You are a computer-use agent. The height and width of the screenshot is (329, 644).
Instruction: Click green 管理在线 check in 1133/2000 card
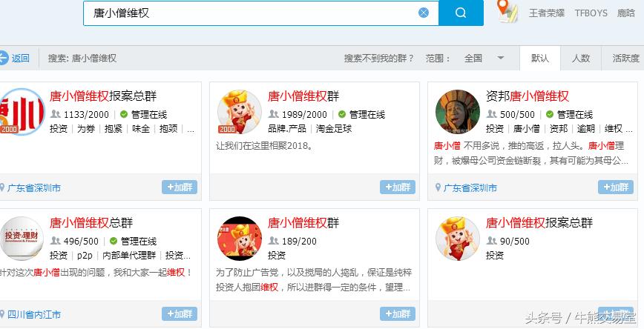point(124,114)
